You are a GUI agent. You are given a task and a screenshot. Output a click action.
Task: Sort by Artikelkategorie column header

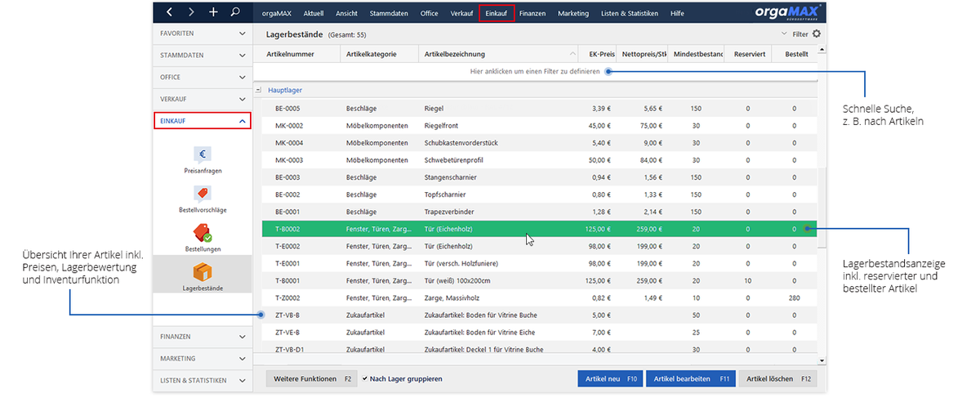pos(380,55)
